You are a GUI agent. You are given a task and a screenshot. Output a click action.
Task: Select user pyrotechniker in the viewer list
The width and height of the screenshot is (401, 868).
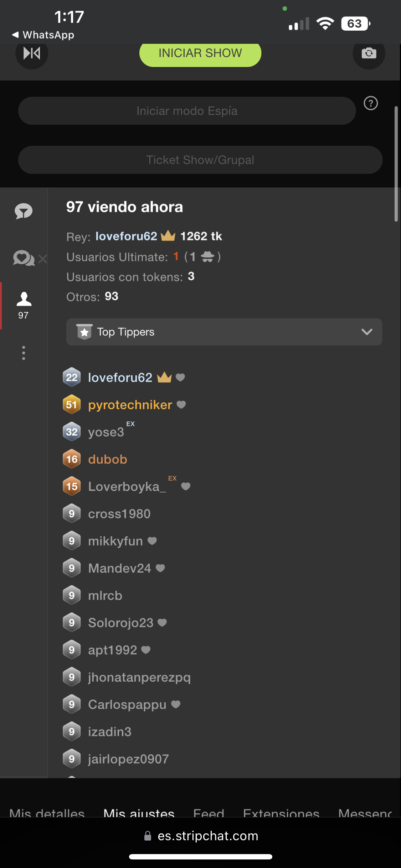[x=130, y=405]
